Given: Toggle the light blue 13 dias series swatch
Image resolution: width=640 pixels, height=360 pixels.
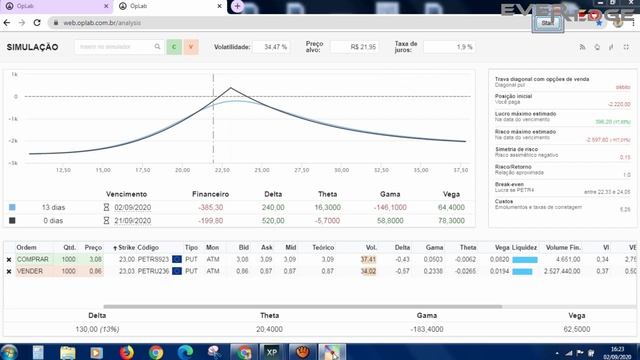Looking at the screenshot, I should coord(12,207).
